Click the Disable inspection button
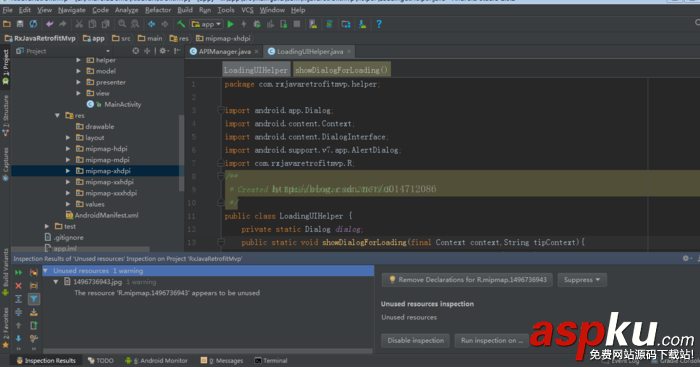The height and width of the screenshot is (367, 700). 416,340
